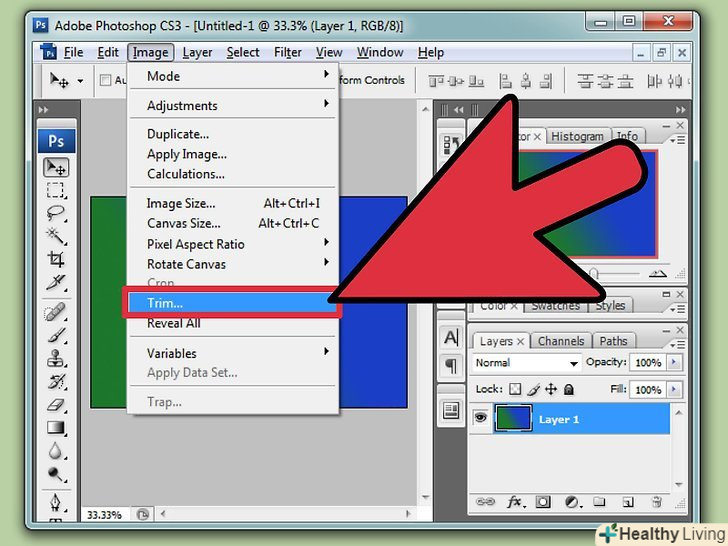Click the Fill 100% field
728x546 pixels.
click(648, 390)
